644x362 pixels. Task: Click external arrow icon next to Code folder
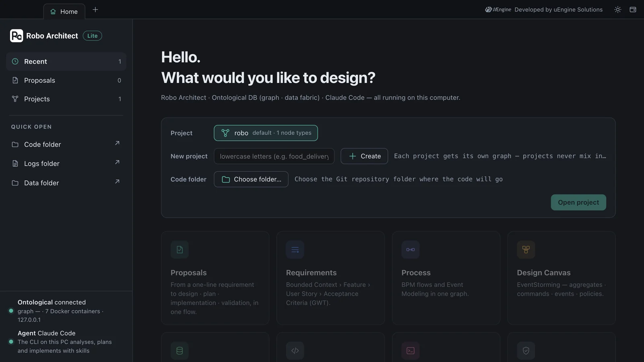click(x=117, y=143)
